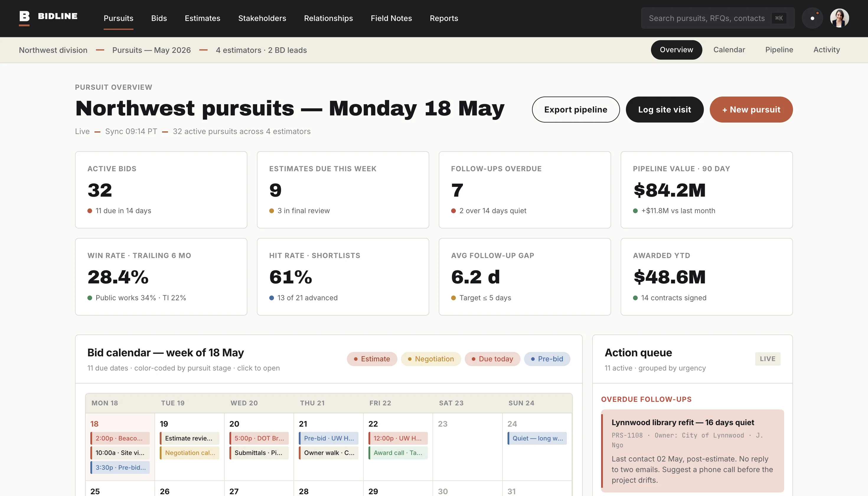Open the Pipeline Value 90 day card
Viewport: 868px width, 496px height.
(707, 190)
